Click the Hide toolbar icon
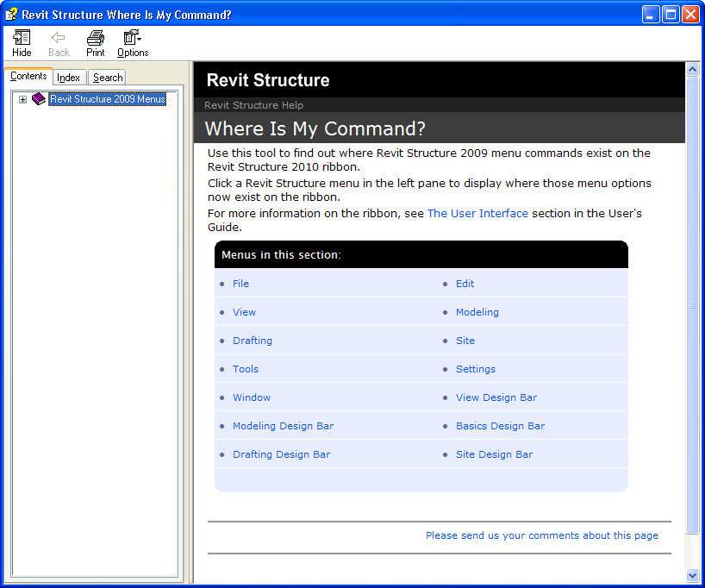The image size is (705, 588). coord(22,43)
